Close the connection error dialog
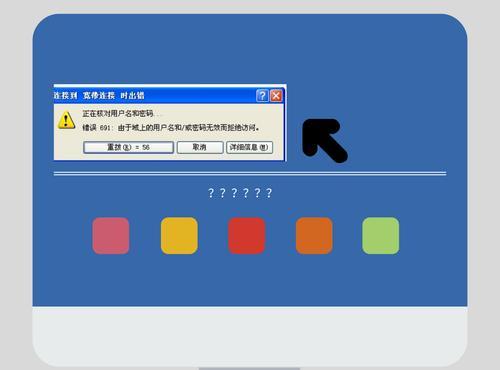This screenshot has width=500, height=370. tap(276, 96)
